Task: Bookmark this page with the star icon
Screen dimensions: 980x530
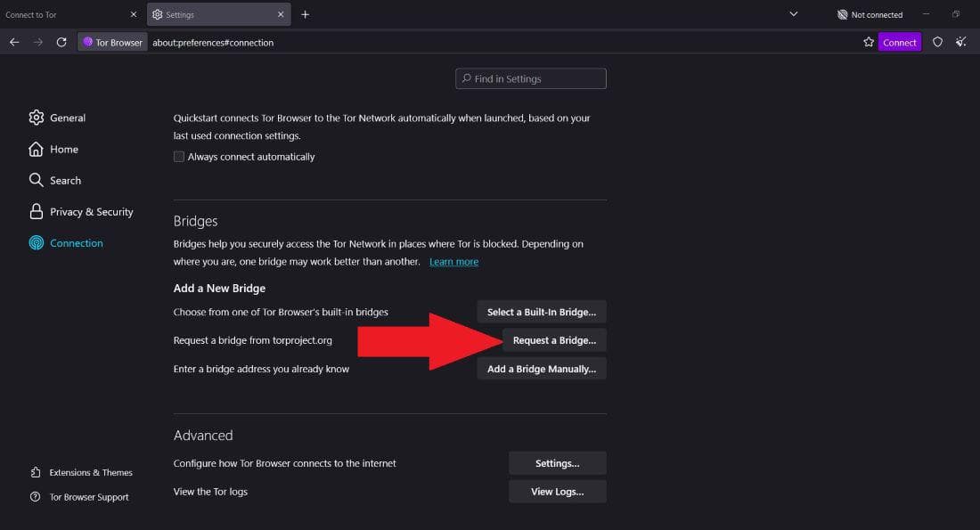Action: click(868, 42)
